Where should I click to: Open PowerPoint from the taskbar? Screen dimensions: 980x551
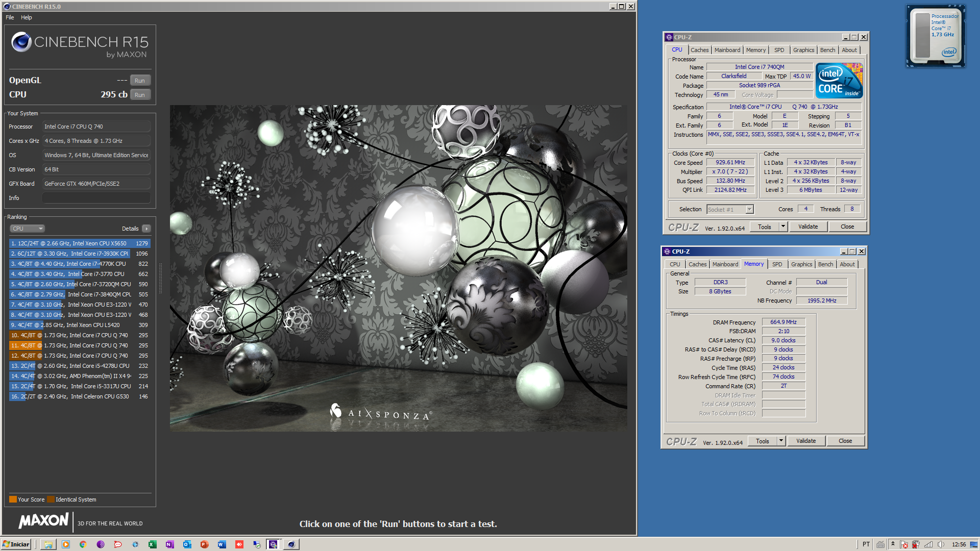[204, 544]
